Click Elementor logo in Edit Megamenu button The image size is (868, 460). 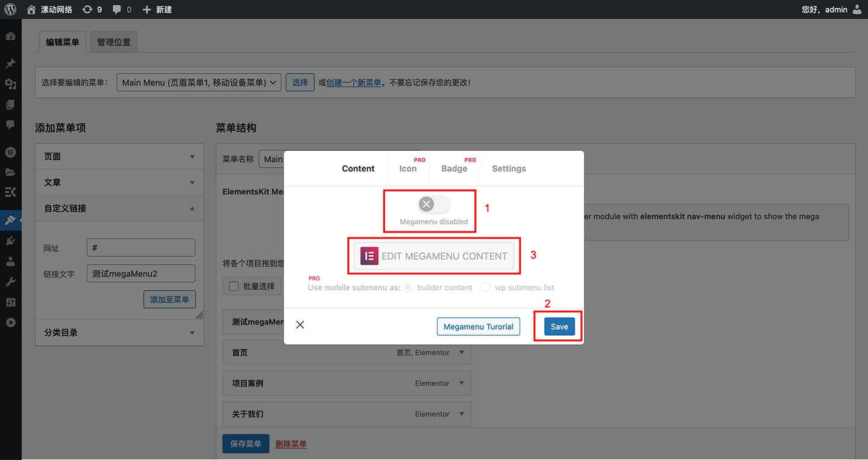[x=370, y=256]
